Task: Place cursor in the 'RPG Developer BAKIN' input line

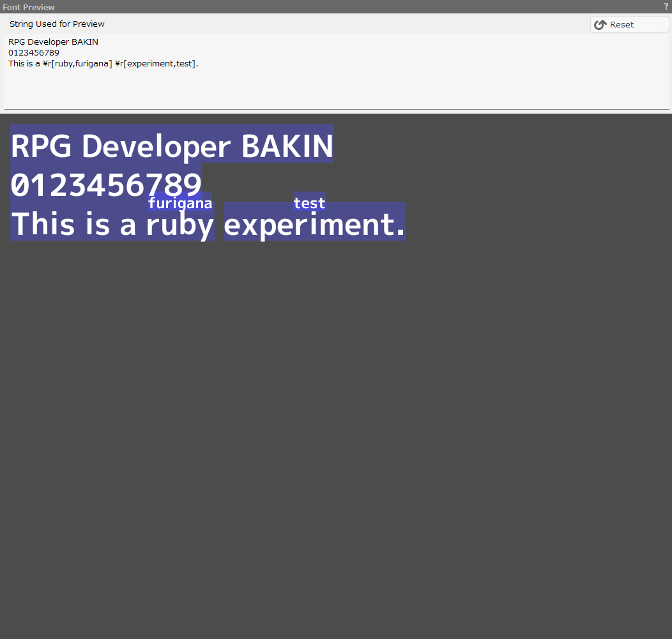Action: 53,42
